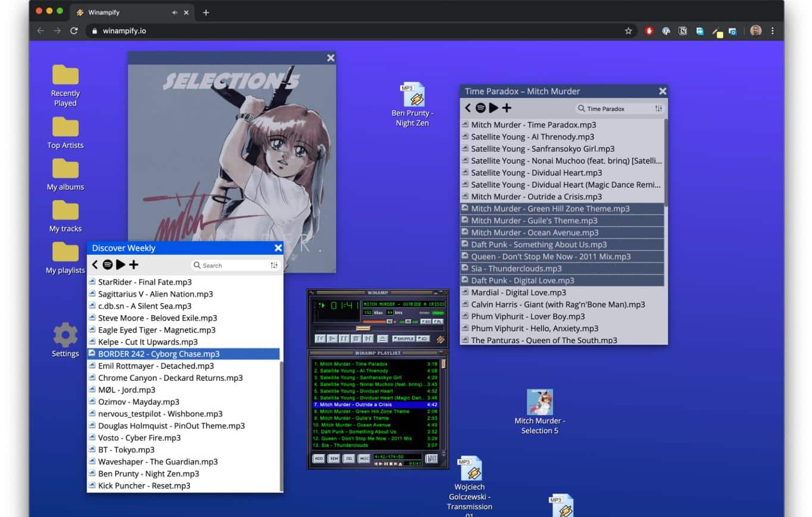Open the Chrome three-dot menu
This screenshot has width=812, height=517.
[773, 30]
